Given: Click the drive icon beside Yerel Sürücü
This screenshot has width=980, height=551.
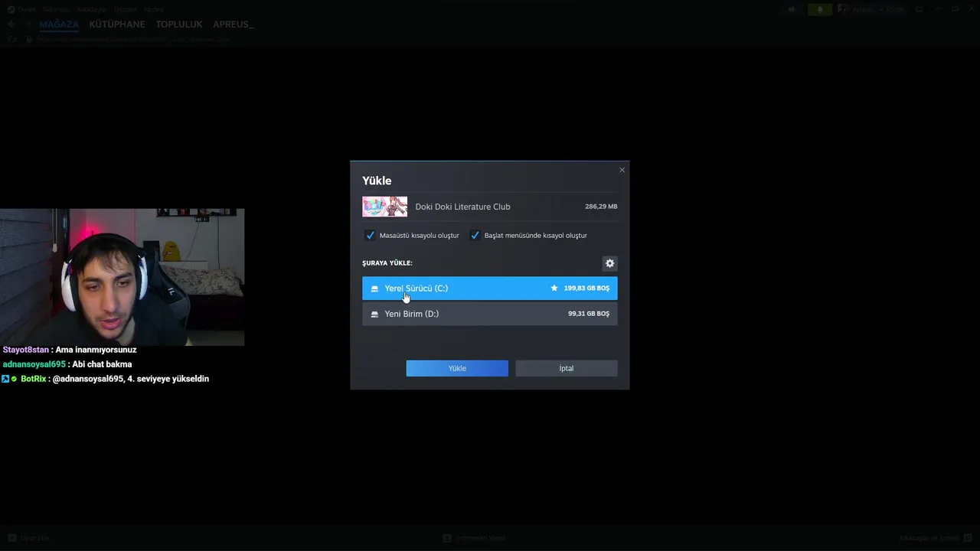Looking at the screenshot, I should point(374,289).
